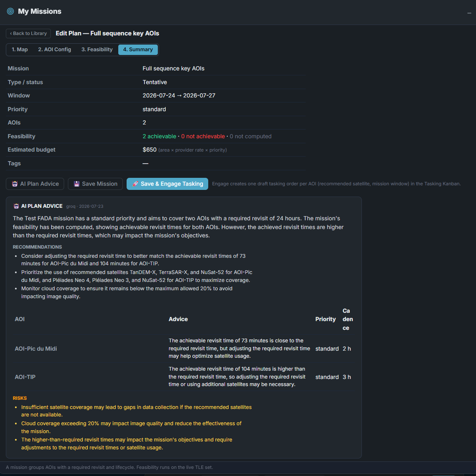Click the AOI-TIP row name
The image size is (476, 476).
click(25, 377)
